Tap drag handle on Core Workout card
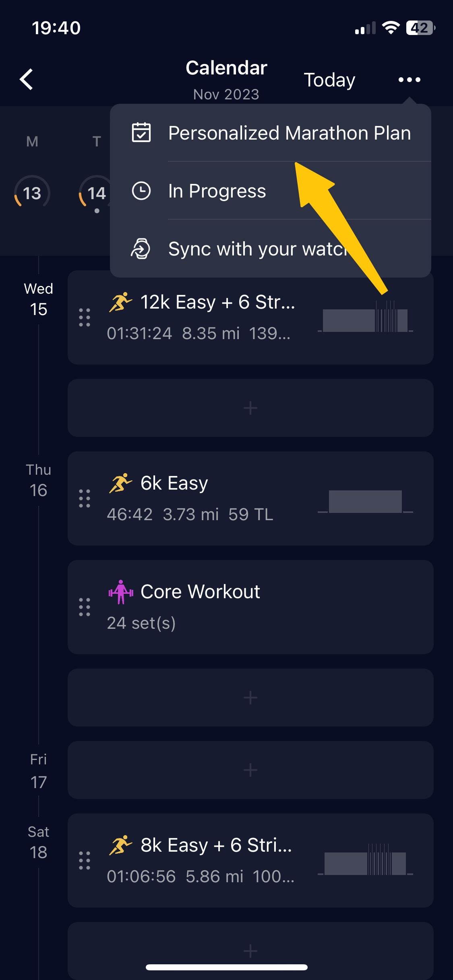453x980 pixels. pyautogui.click(x=85, y=607)
